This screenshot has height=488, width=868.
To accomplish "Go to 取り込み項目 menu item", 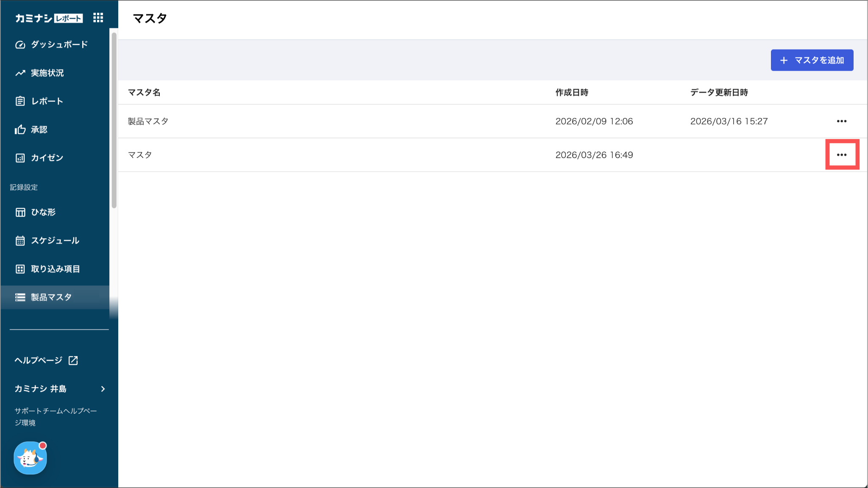I will coord(55,269).
